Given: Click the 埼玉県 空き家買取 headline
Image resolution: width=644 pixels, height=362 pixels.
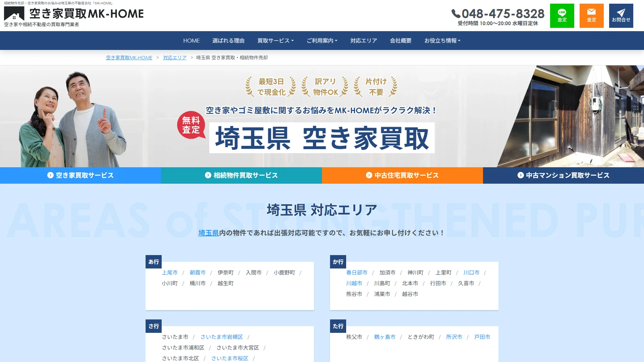Looking at the screenshot, I should coord(322,138).
